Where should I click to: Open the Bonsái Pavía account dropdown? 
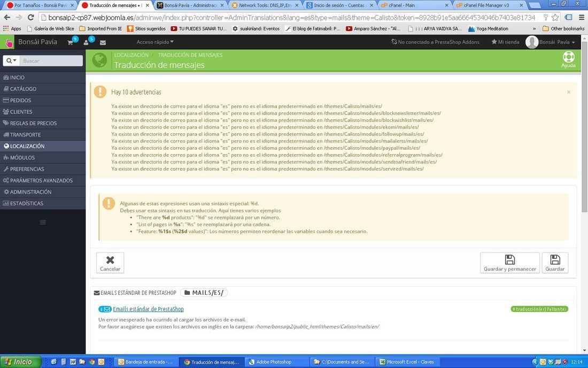pos(557,42)
